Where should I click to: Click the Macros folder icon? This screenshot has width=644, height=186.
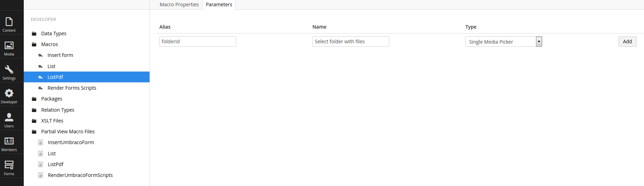[34, 45]
